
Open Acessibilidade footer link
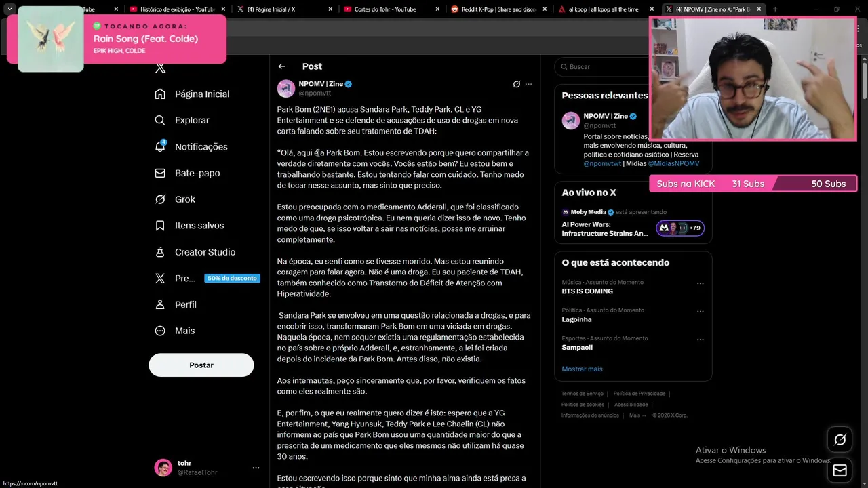631,405
